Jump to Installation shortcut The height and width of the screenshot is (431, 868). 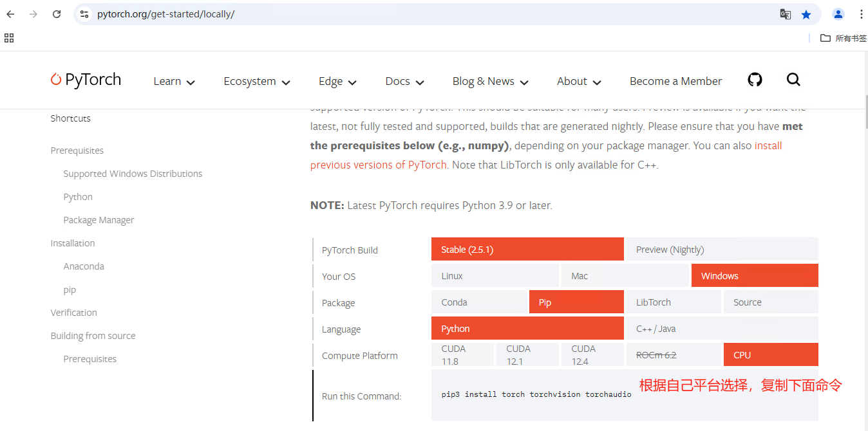(73, 243)
